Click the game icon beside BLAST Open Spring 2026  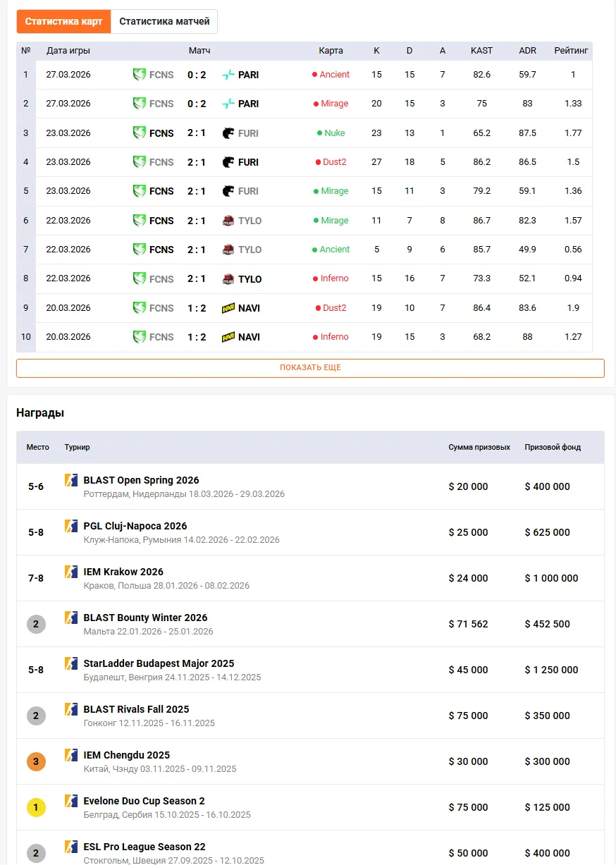point(71,480)
